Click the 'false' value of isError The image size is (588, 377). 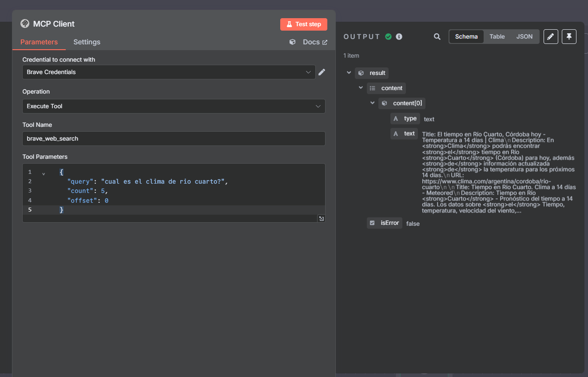pyautogui.click(x=413, y=224)
